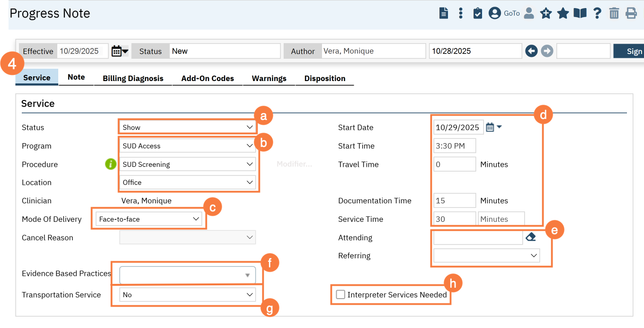The width and height of the screenshot is (644, 328).
Task: Print the progress note with printer icon
Action: (x=631, y=13)
